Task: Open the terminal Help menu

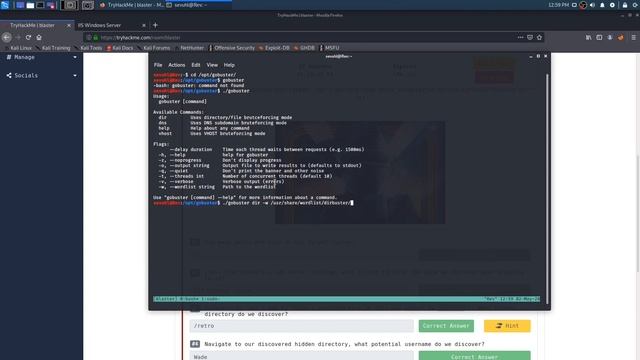Action: point(229,65)
